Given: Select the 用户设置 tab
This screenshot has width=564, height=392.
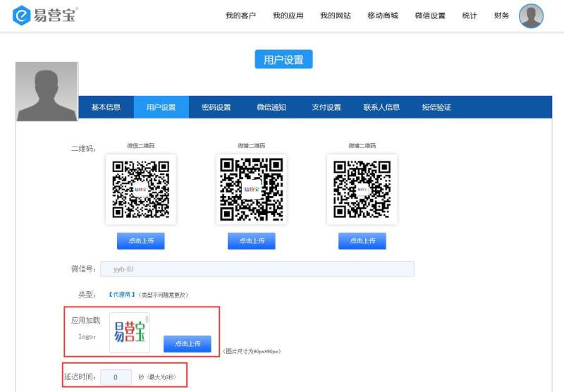Looking at the screenshot, I should [161, 107].
